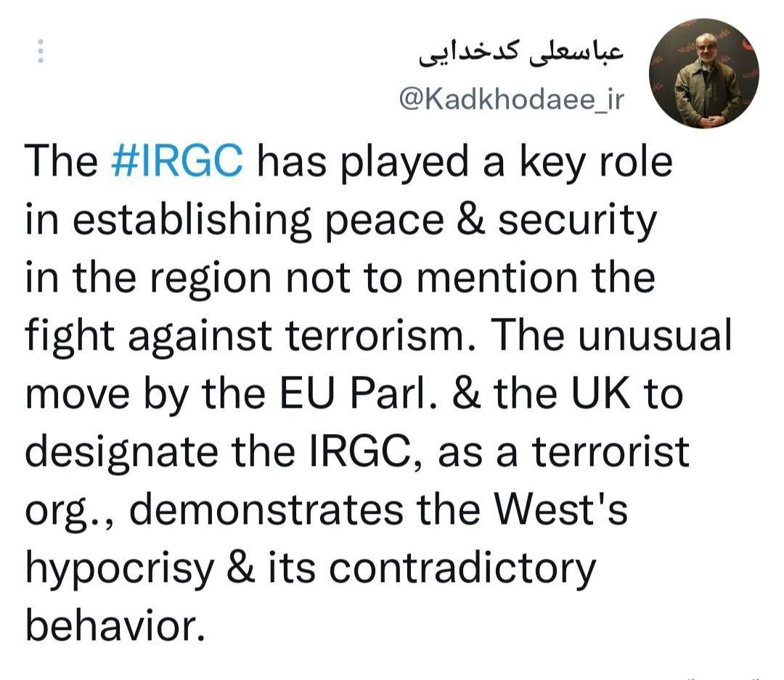Screen dimensions: 784x680
Task: Click the final word "behavior."
Action: (111, 625)
